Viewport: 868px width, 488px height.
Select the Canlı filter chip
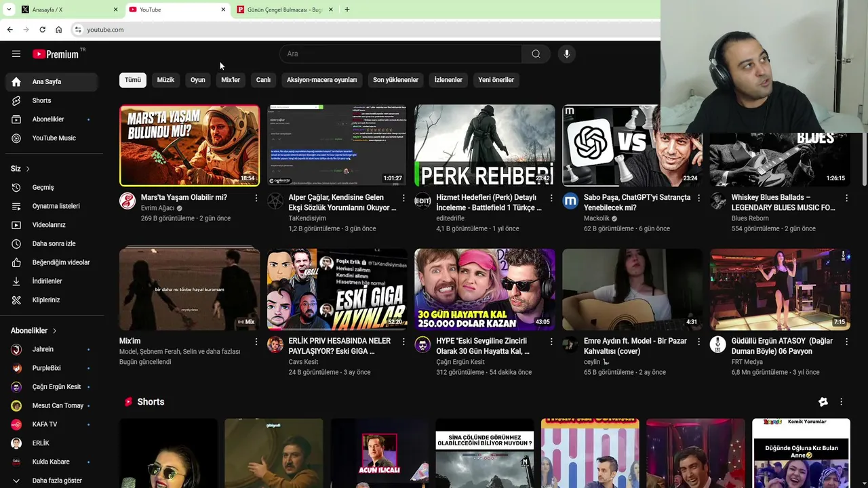click(263, 80)
